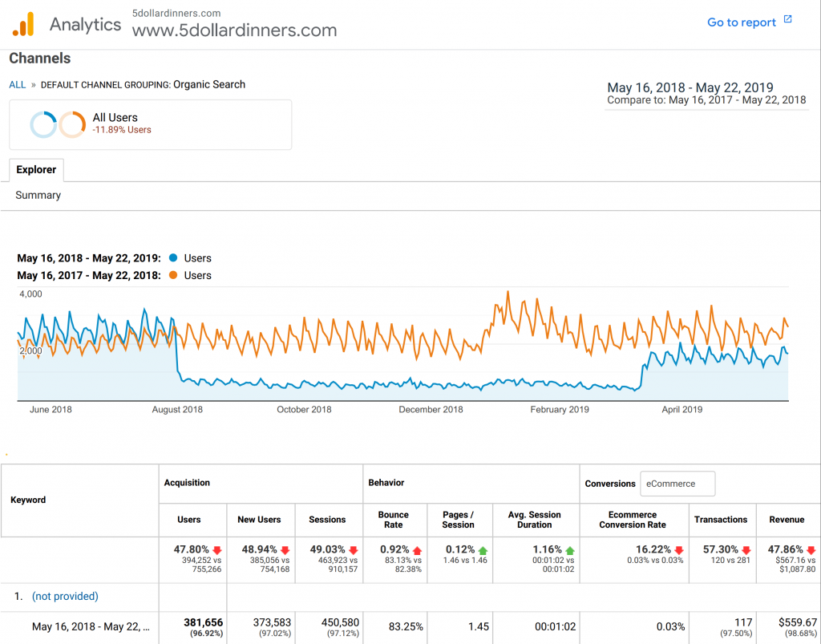Click the 4,000 y-axis label on chart
821x644 pixels.
pos(30,294)
